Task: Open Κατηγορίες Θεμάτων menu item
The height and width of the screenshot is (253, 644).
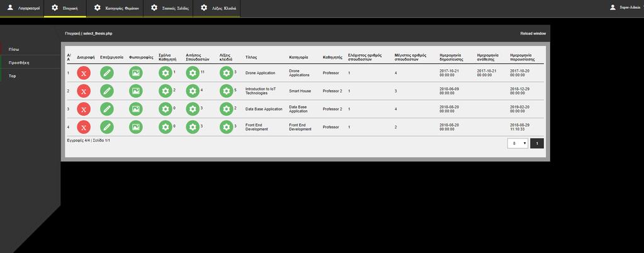Action: [x=115, y=8]
